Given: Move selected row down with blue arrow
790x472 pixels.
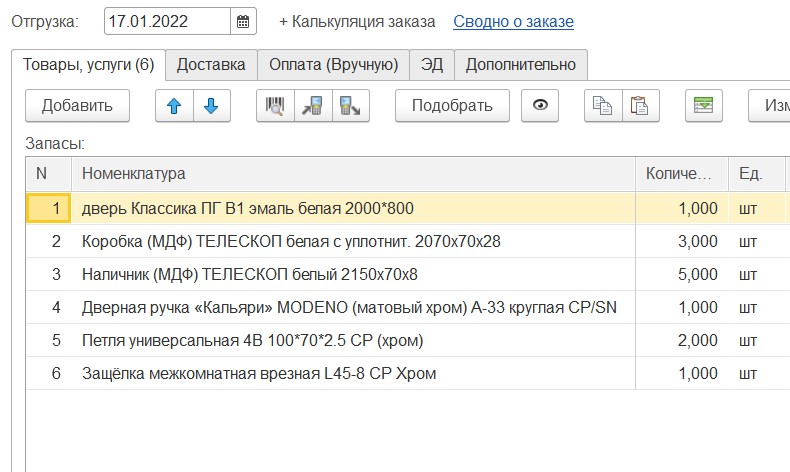Looking at the screenshot, I should pyautogui.click(x=211, y=106).
